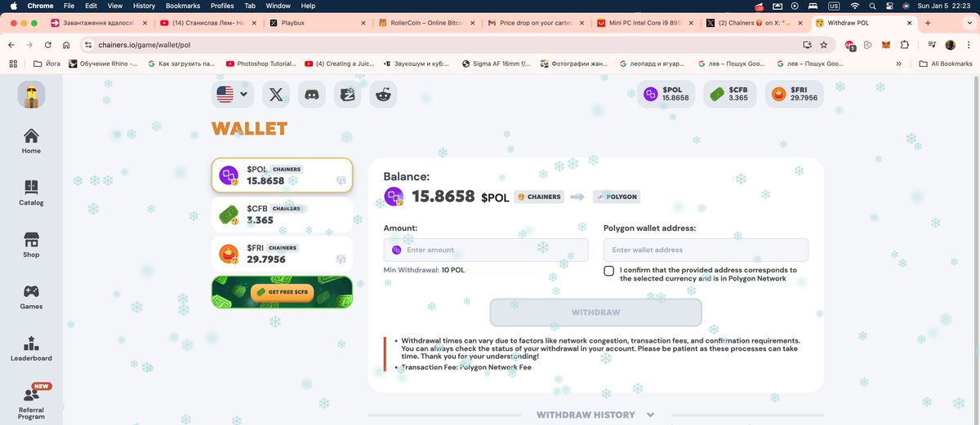
Task: Click the Enter amount field
Action: click(486, 250)
